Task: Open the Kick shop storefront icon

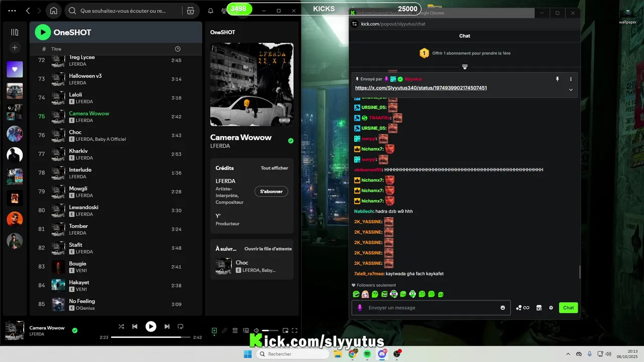Action: 539,308
